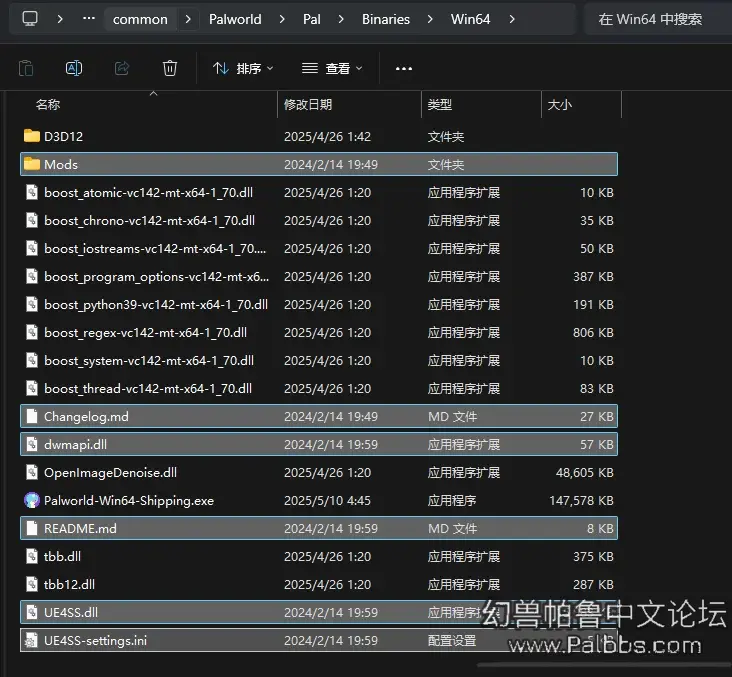Select the dwmapi.dll file name
Image resolution: width=732 pixels, height=677 pixels.
75,444
